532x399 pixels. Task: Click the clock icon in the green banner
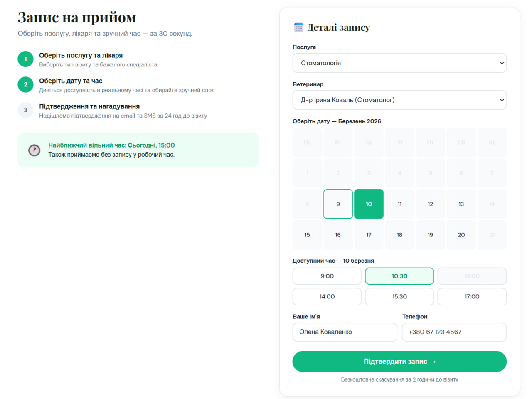click(x=34, y=150)
